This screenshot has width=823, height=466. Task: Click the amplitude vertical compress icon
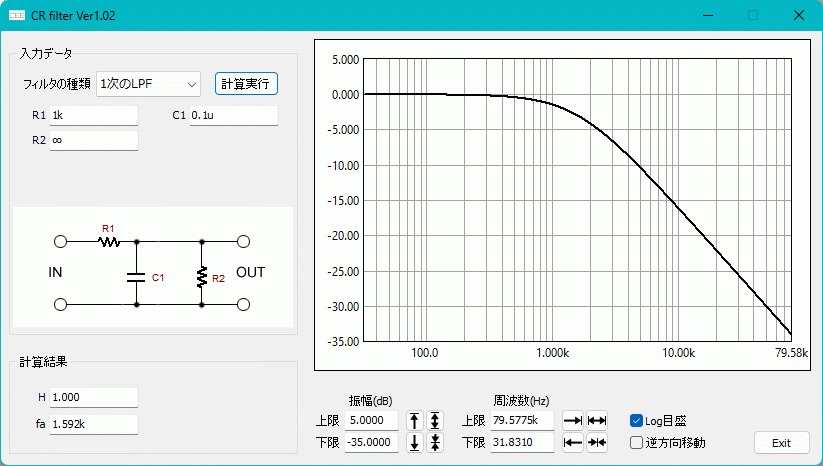pyautogui.click(x=435, y=443)
